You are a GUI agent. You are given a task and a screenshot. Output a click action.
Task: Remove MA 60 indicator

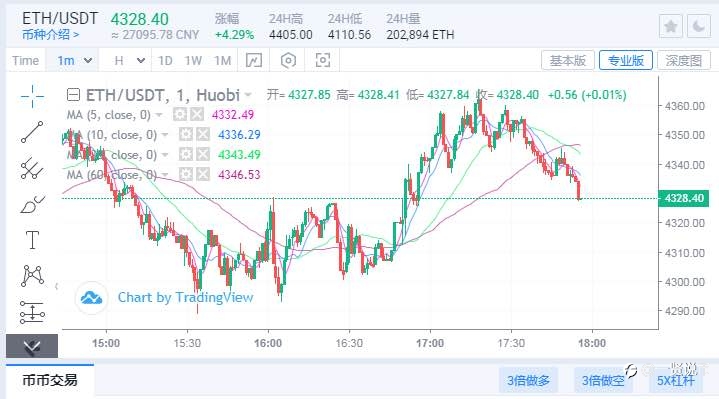click(x=203, y=174)
